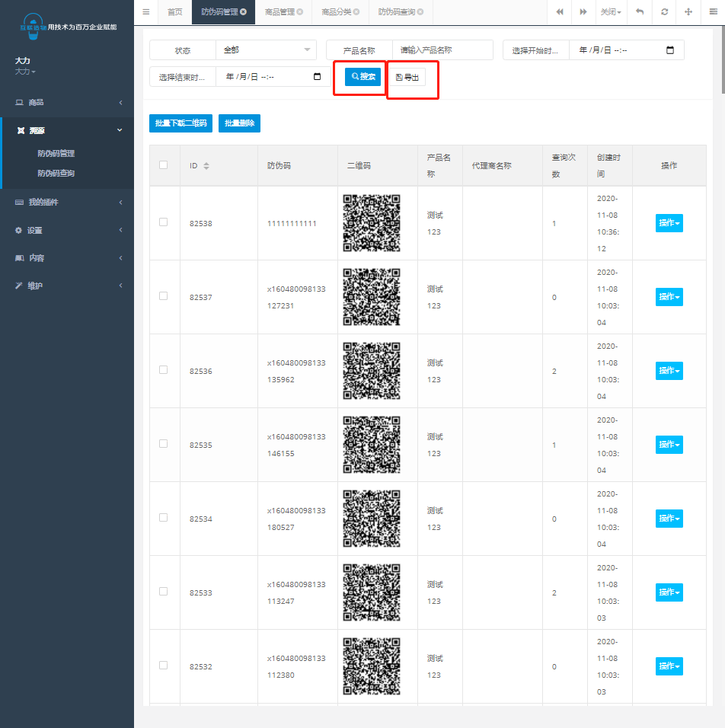Tick the checkbox for row 82537
This screenshot has width=725, height=728.
tap(164, 295)
